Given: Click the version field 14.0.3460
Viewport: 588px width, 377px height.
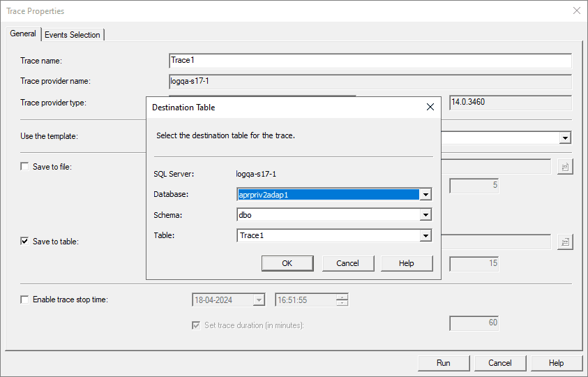Looking at the screenshot, I should [511, 103].
